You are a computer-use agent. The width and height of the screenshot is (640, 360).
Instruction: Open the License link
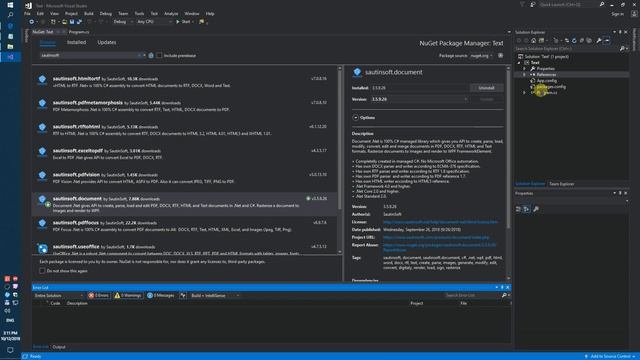[440, 222]
